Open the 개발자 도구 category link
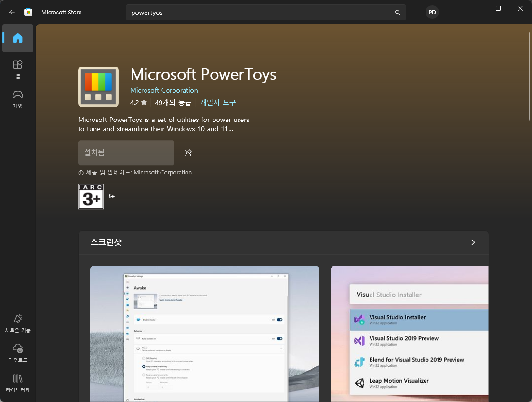Image resolution: width=532 pixels, height=402 pixels. point(218,103)
